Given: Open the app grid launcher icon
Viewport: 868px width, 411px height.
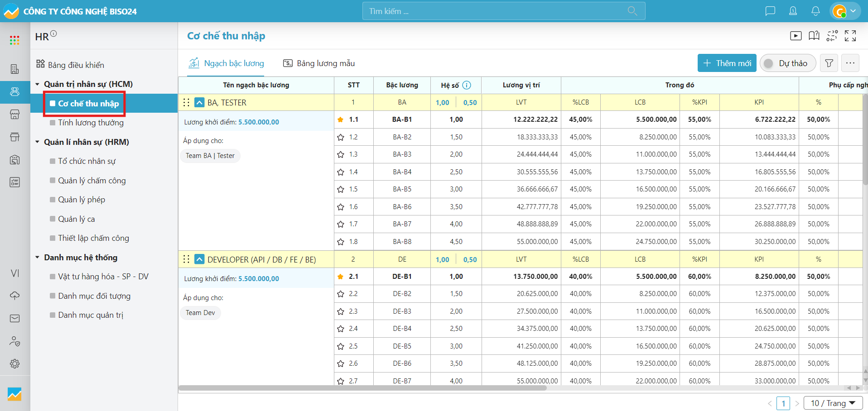Looking at the screenshot, I should tap(14, 40).
